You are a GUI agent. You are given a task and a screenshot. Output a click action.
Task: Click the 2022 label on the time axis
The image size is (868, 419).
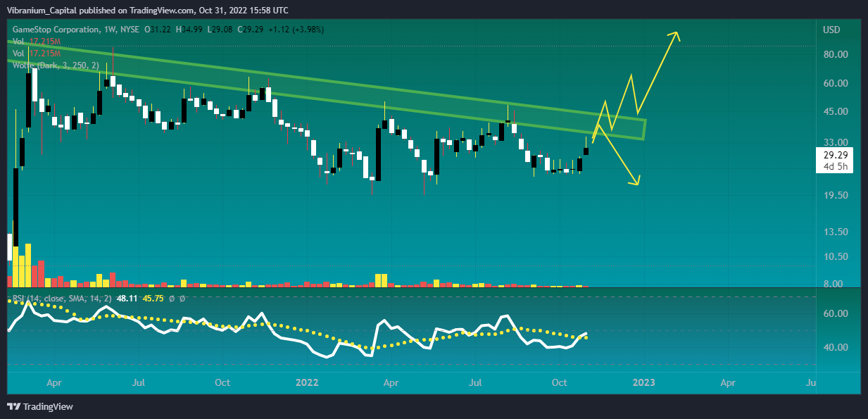click(307, 383)
